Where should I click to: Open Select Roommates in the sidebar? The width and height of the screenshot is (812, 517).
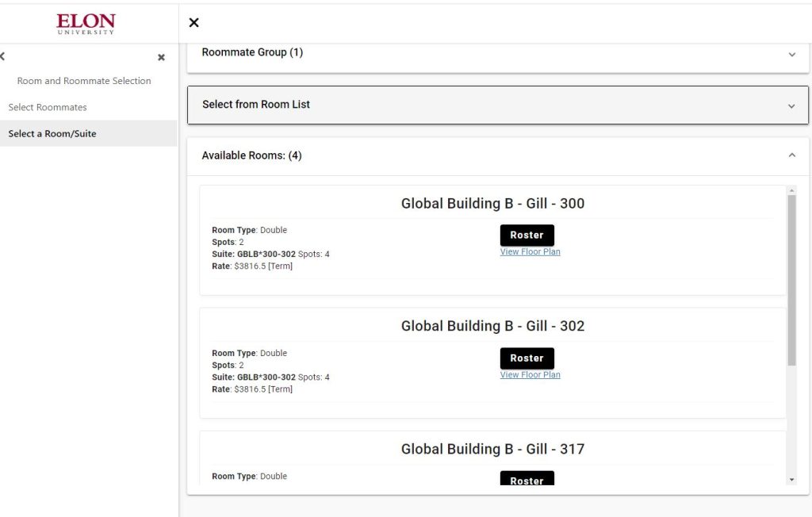pos(48,107)
